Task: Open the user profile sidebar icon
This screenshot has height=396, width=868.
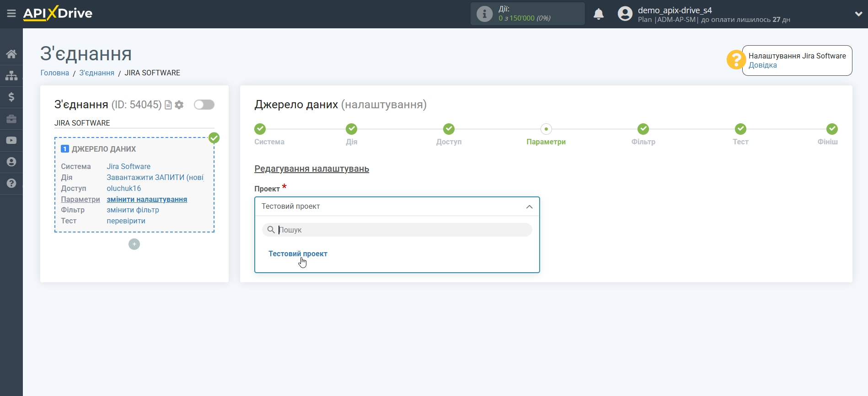Action: tap(11, 162)
